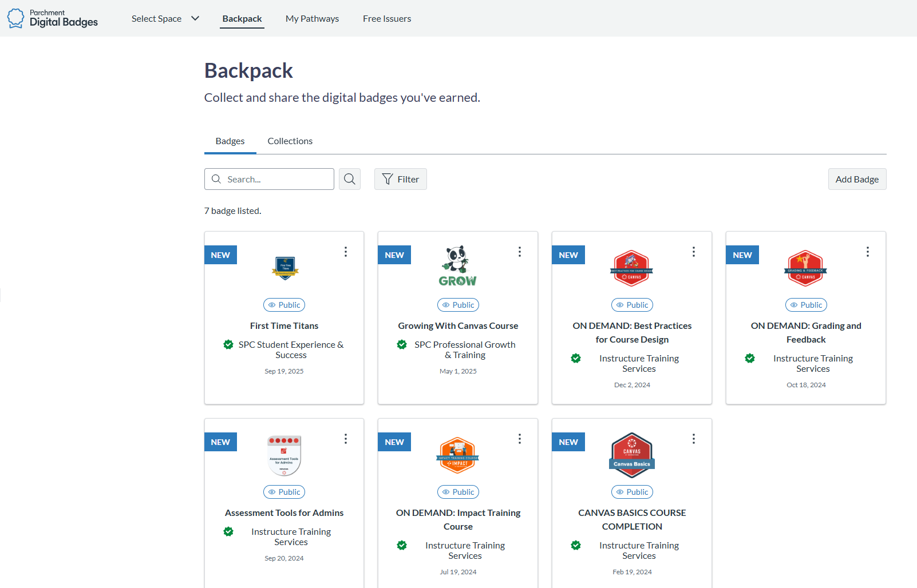Open the Parchment Digital Badges logo
Image resolution: width=917 pixels, height=588 pixels.
[x=53, y=18]
